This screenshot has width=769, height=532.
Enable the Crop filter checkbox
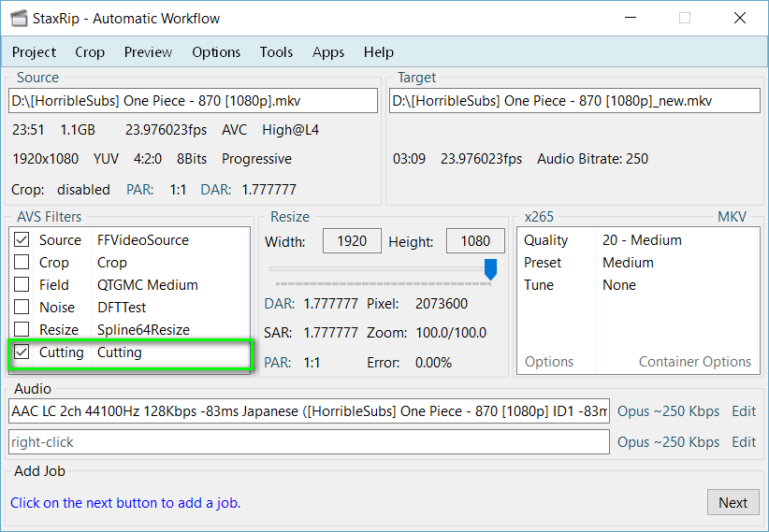click(x=22, y=263)
